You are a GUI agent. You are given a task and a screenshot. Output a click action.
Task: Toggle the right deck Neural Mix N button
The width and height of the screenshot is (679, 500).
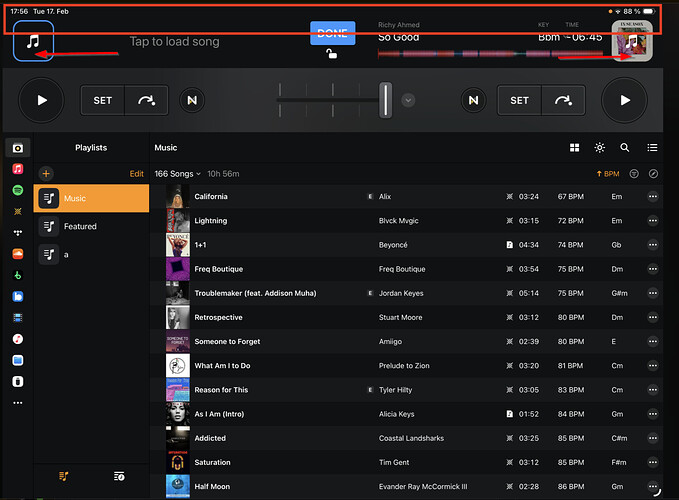pos(473,100)
